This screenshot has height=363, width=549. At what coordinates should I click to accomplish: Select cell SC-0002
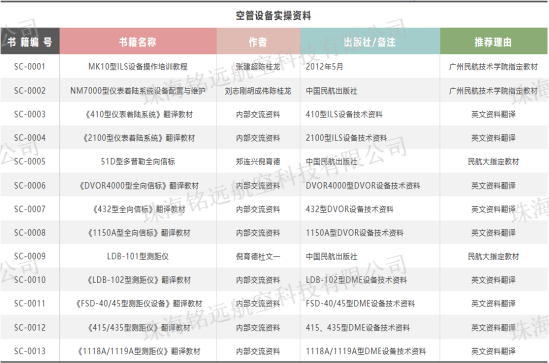30,91
